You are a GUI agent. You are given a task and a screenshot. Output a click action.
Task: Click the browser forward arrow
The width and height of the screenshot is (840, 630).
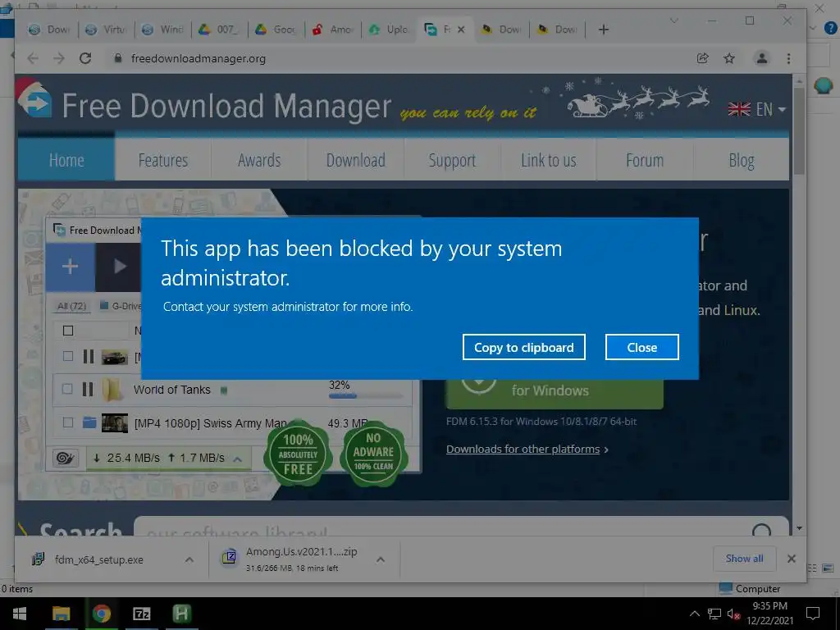[x=59, y=58]
